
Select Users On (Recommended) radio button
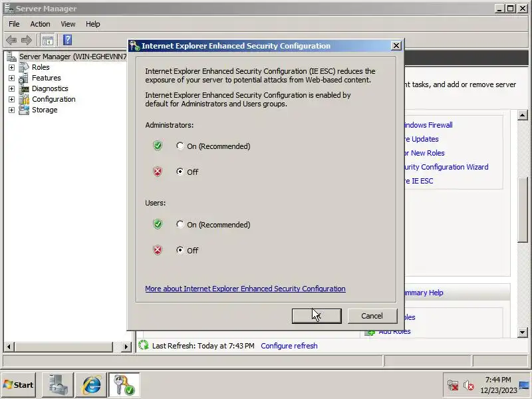pos(180,224)
